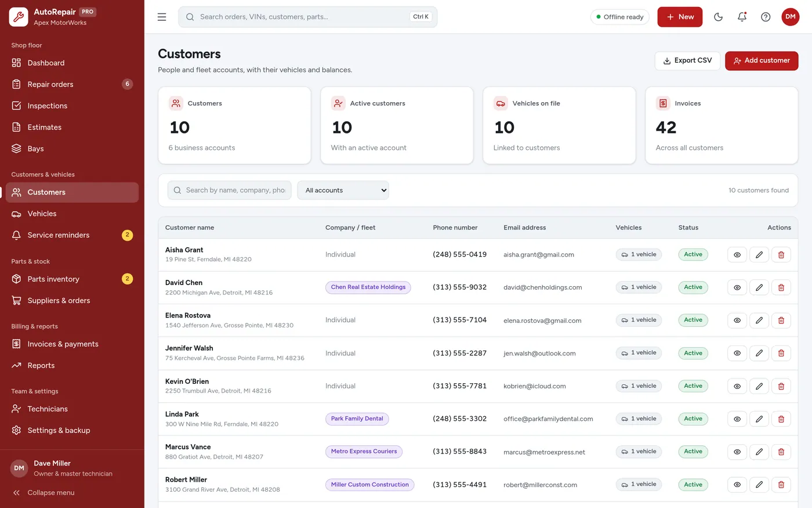Edit Aisha Grant's record pencil icon
The width and height of the screenshot is (812, 508).
759,255
